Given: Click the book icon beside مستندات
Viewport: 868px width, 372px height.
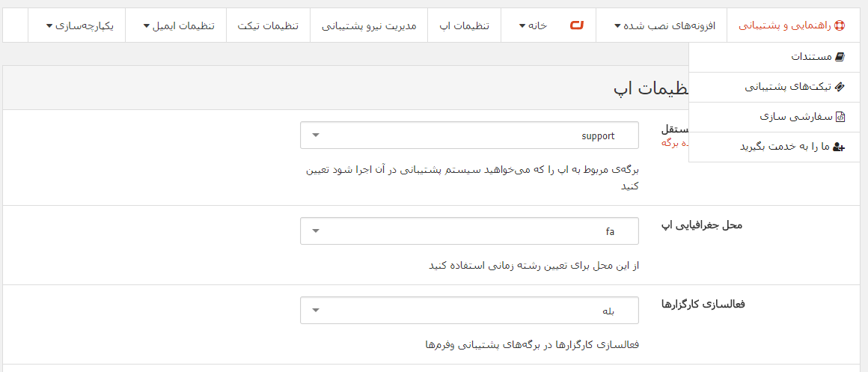Looking at the screenshot, I should tap(839, 57).
